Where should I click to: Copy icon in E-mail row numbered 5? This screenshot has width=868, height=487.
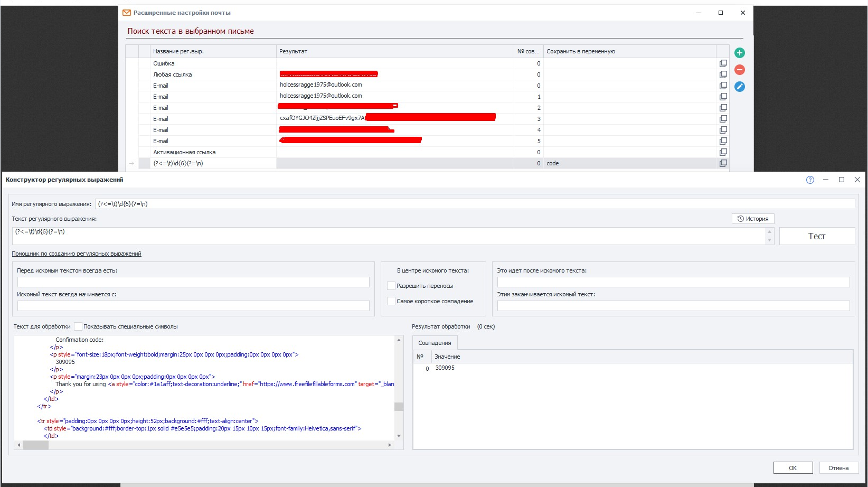[x=723, y=141]
